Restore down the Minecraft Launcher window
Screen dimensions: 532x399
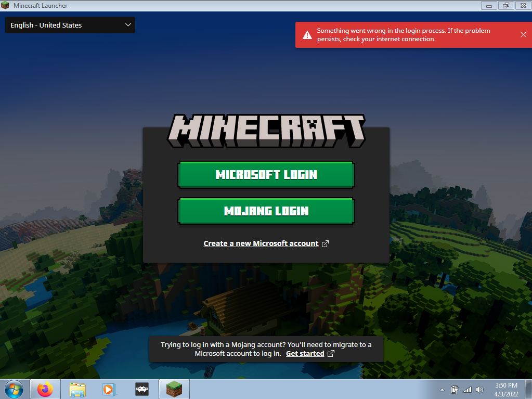coord(506,5)
